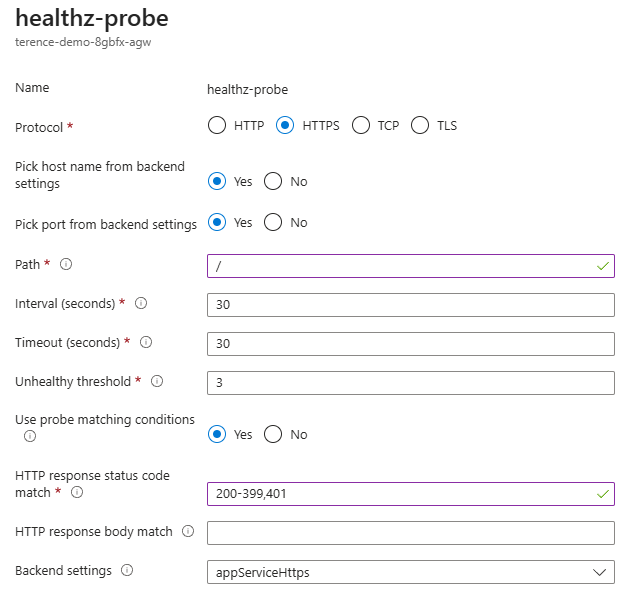Choose the TLS protocol radio button
This screenshot has width=626, height=595.
tap(420, 125)
